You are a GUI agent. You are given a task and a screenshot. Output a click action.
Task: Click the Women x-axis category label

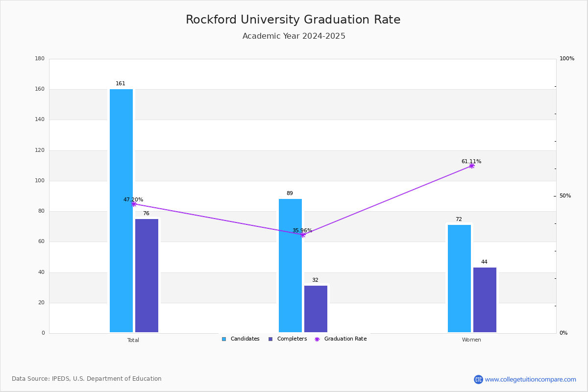[471, 340]
